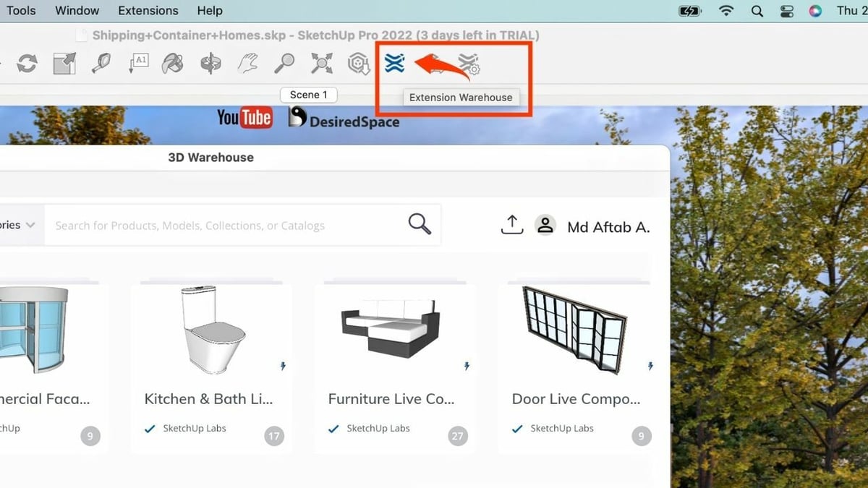The image size is (868, 488).
Task: Open SketchUp Labs under Kitchen & Bath
Action: 195,428
